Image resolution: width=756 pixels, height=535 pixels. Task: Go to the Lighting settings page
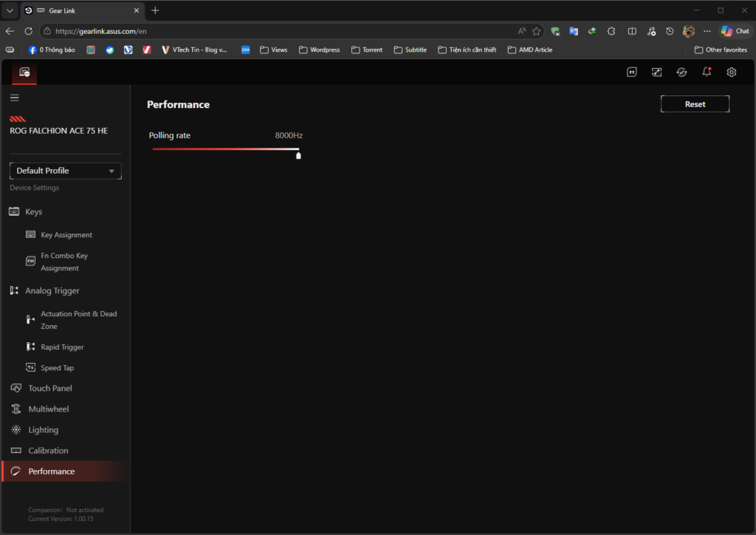(x=43, y=429)
